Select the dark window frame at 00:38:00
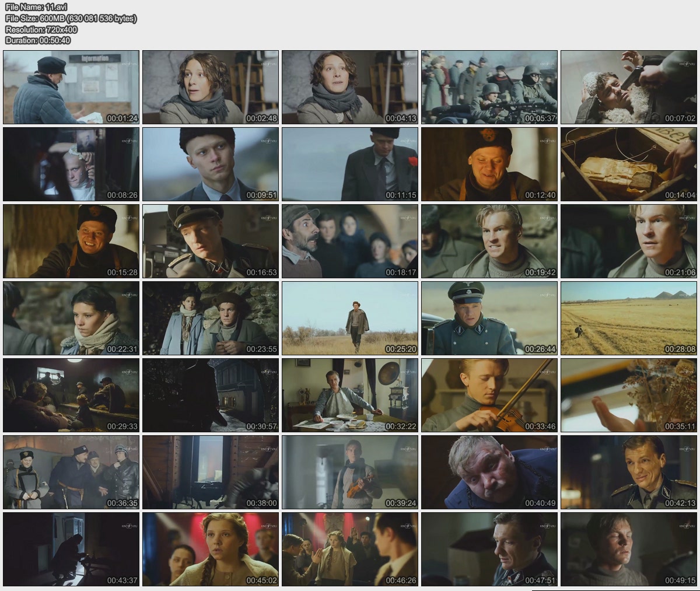Image resolution: width=700 pixels, height=591 pixels. [211, 472]
